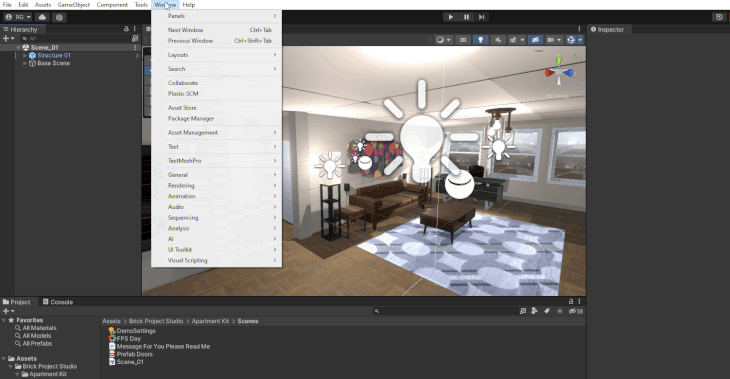
Task: Toggle Scene effects (skybox, fog) button
Action: coord(513,40)
